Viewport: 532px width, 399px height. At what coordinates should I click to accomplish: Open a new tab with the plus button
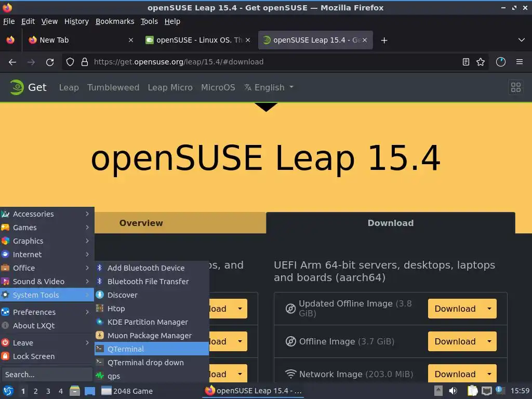click(384, 41)
